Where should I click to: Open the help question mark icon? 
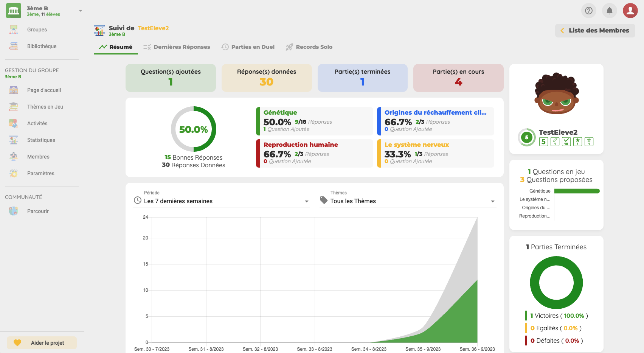pyautogui.click(x=588, y=11)
